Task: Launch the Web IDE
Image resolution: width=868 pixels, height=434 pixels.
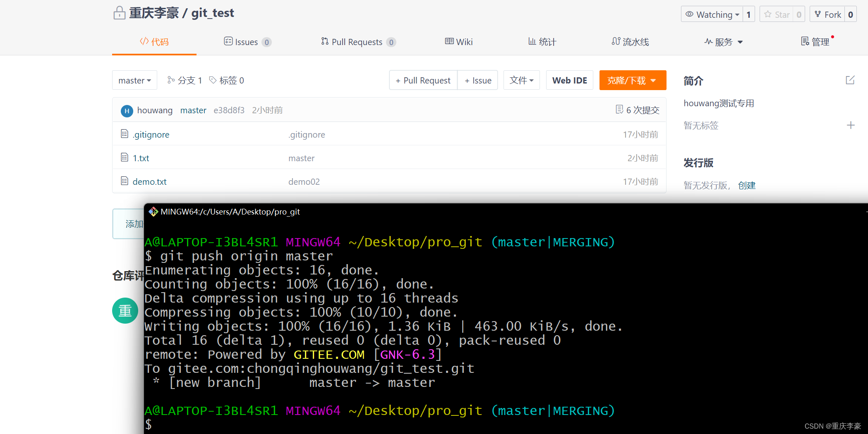Action: (x=570, y=80)
